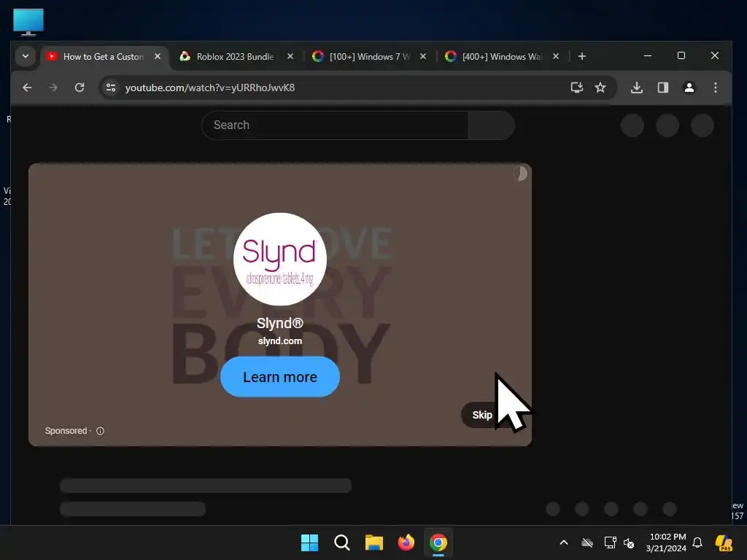Open Chrome three-dot menu
Screen dimensions: 747x560
click(x=715, y=87)
